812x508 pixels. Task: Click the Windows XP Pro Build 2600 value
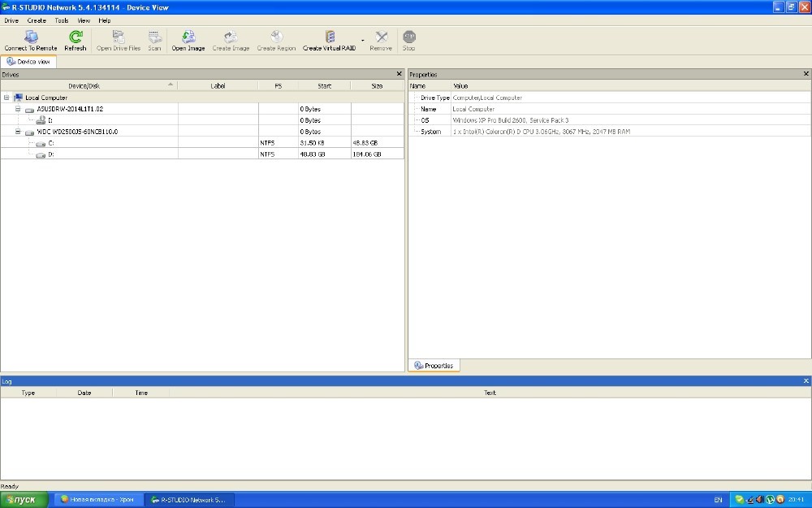511,120
